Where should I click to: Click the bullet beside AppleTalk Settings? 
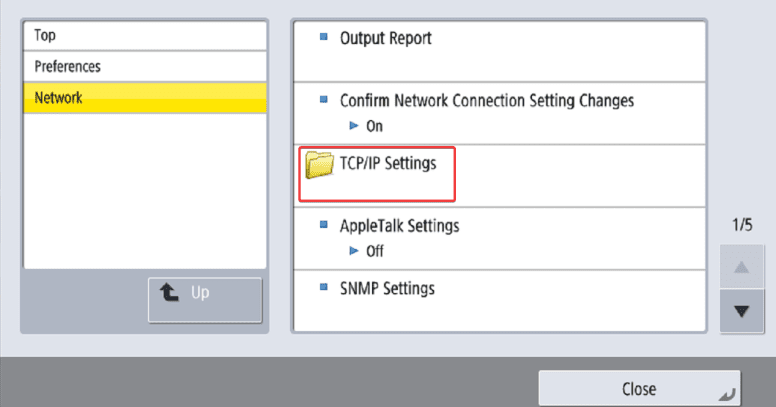pos(323,225)
